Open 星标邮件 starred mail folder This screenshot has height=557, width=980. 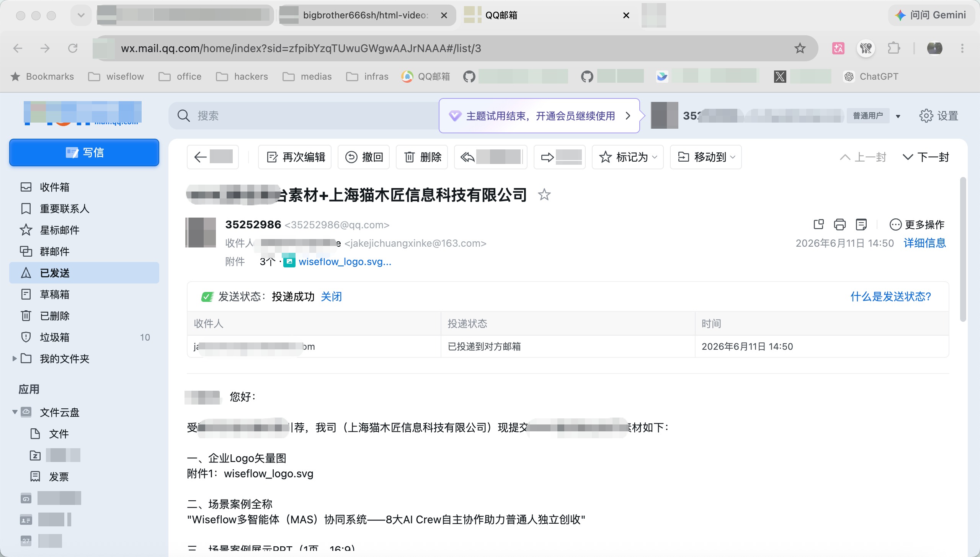[84, 230]
